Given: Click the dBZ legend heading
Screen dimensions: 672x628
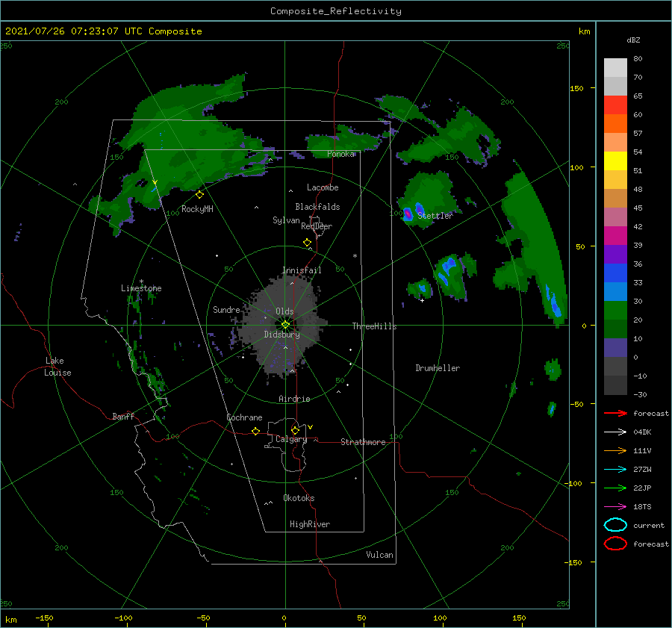Looking at the screenshot, I should (633, 40).
